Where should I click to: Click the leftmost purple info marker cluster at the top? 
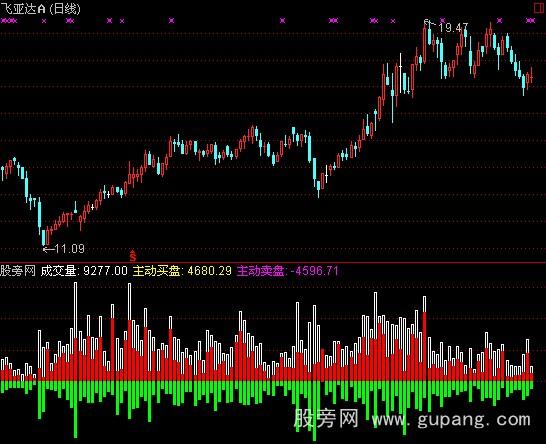pos(9,21)
